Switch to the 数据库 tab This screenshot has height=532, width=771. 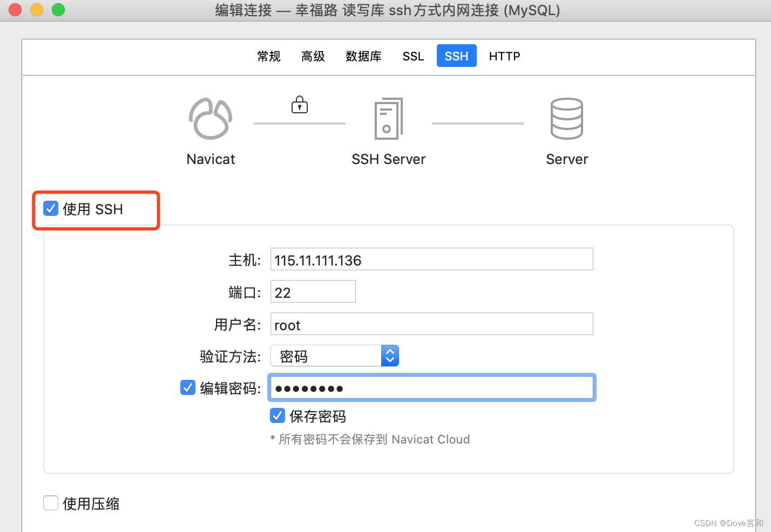click(363, 56)
